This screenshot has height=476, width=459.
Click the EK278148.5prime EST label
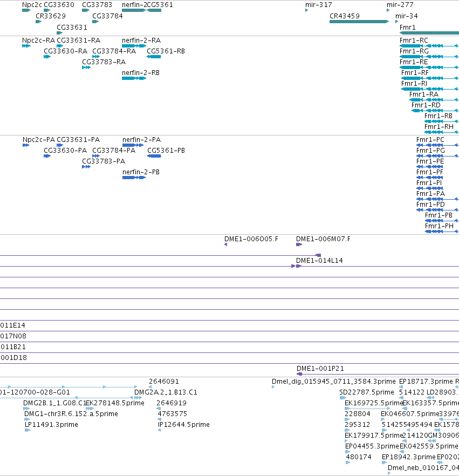[x=115, y=403]
